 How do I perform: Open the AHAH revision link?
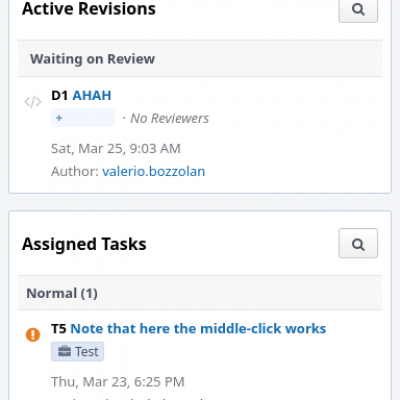tap(92, 96)
